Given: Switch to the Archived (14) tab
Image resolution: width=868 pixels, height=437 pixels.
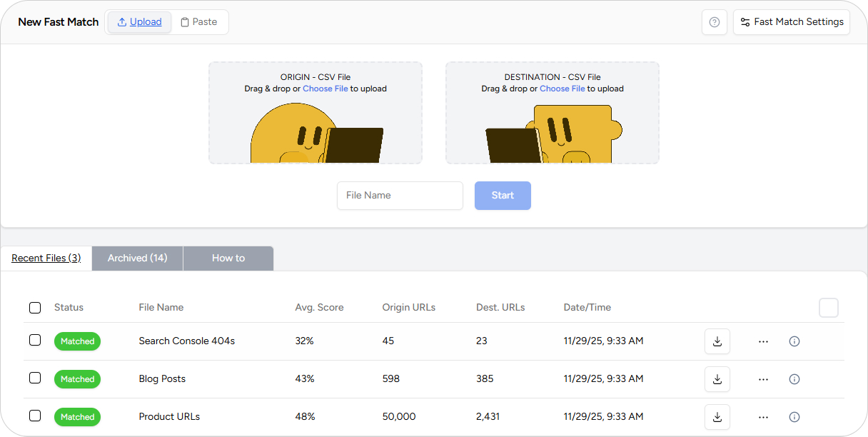Looking at the screenshot, I should pos(137,258).
